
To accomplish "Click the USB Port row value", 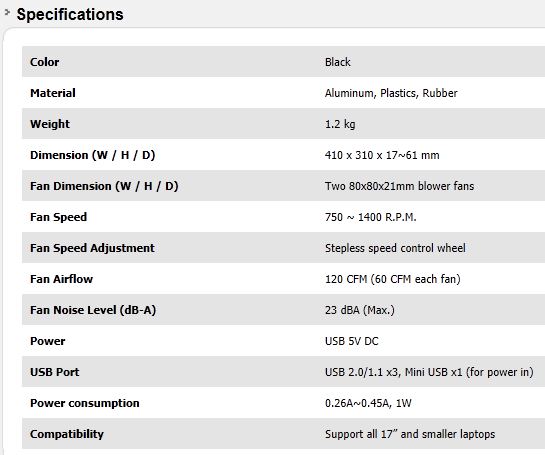I will [x=429, y=372].
